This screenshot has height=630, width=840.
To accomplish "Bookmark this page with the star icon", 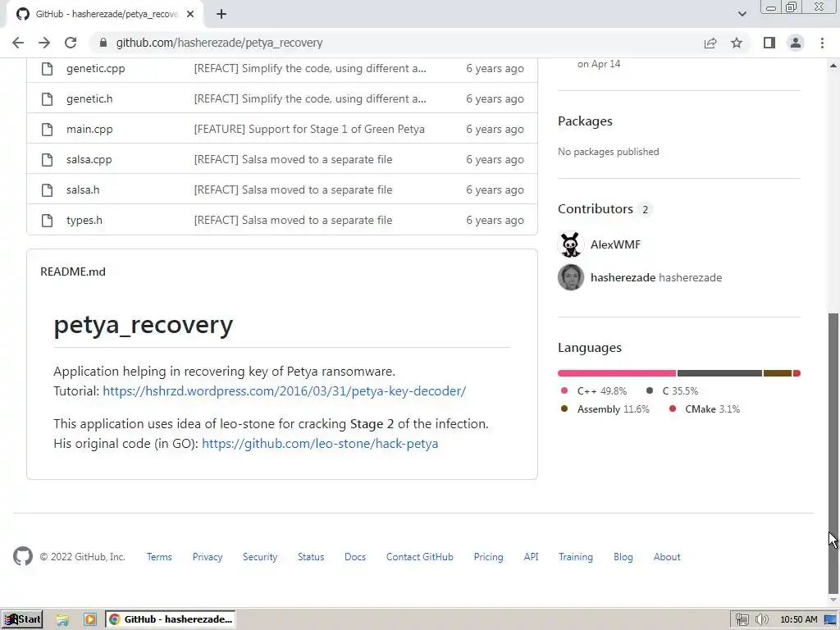I will click(x=737, y=43).
